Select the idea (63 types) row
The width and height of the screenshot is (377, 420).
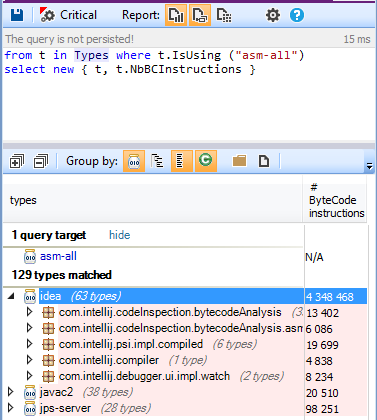click(203, 296)
